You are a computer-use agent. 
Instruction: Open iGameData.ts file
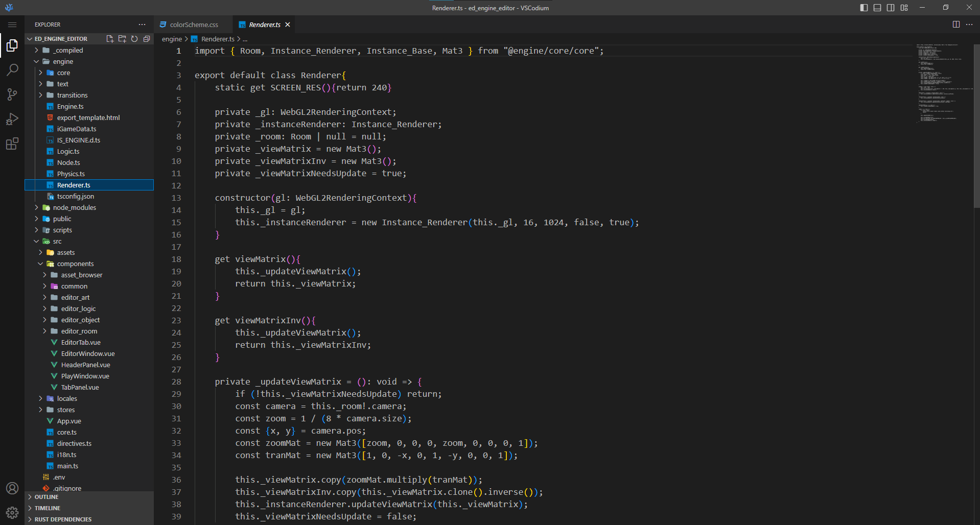click(89, 129)
